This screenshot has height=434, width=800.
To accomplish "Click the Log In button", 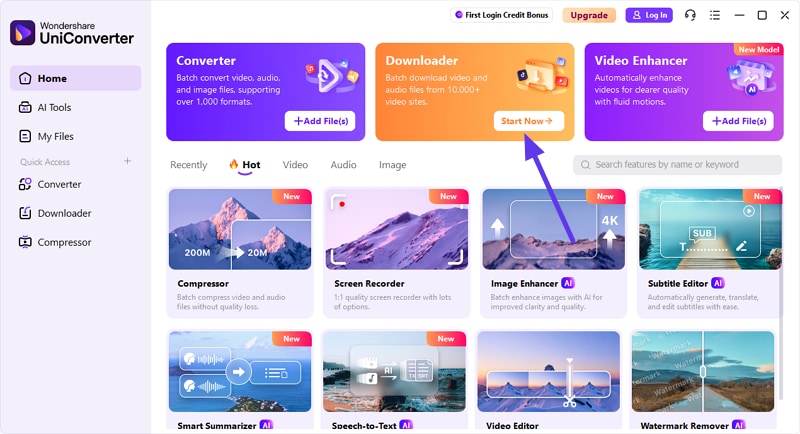I will (649, 15).
